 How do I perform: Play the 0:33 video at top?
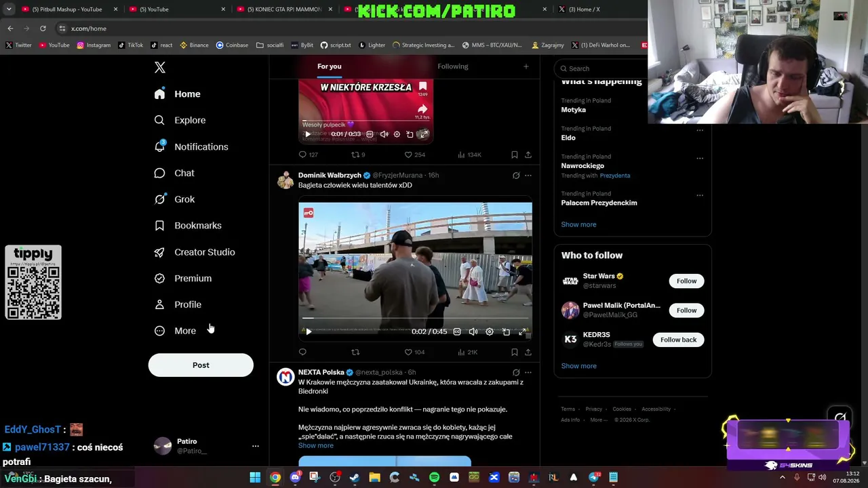point(308,134)
